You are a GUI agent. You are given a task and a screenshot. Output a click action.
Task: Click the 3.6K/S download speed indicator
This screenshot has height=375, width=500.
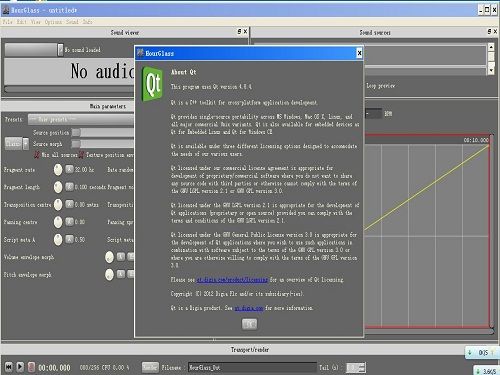(488, 371)
